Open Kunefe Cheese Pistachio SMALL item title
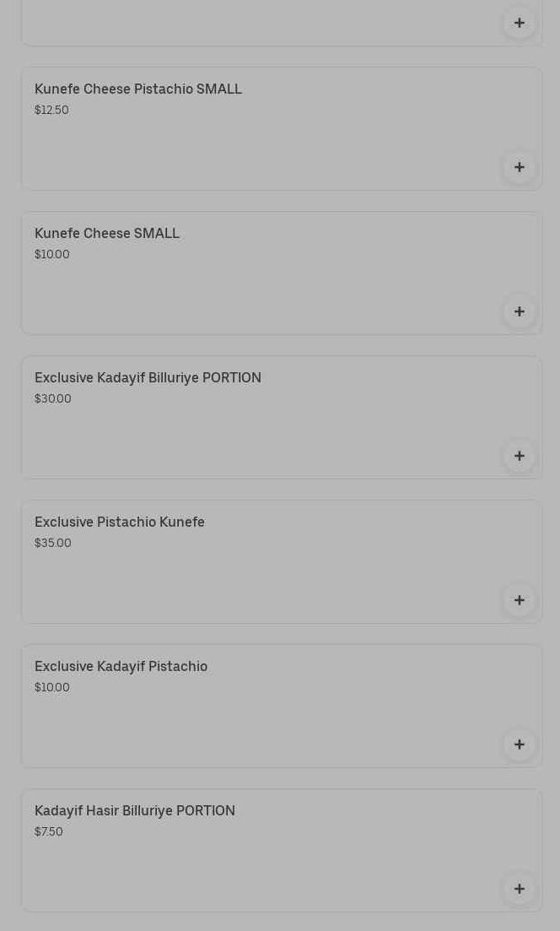 (x=138, y=89)
